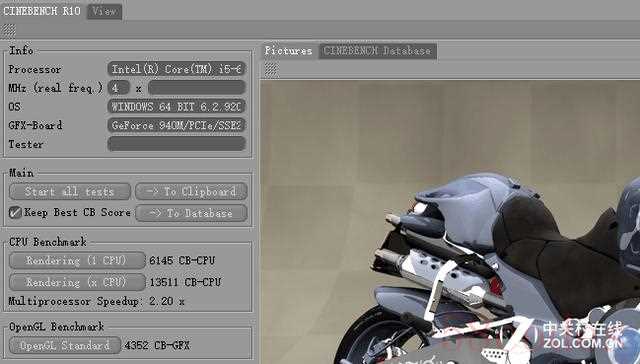Run the OpenGL Standard benchmark
The width and height of the screenshot is (640, 364).
tap(65, 345)
